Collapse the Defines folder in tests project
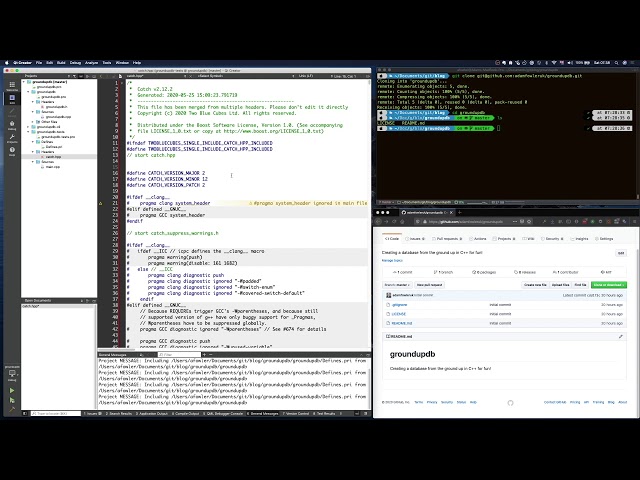Viewport: 640px width, 480px height. [x=33, y=142]
